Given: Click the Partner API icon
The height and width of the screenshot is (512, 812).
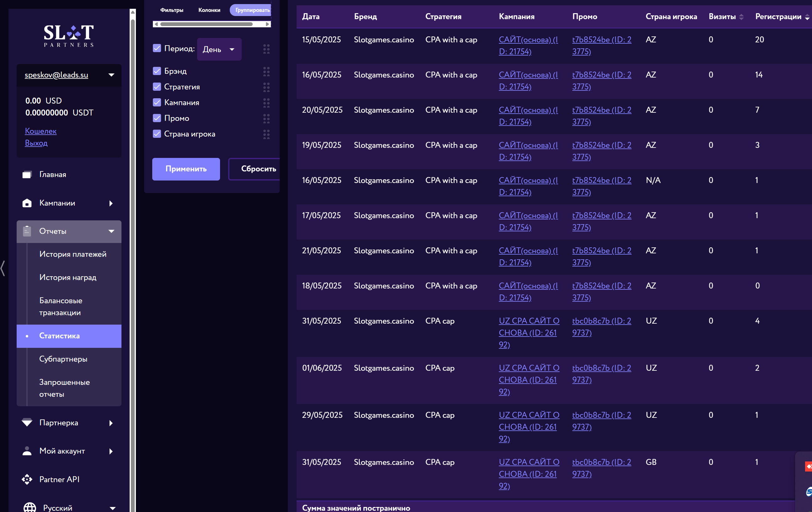Looking at the screenshot, I should tap(27, 479).
